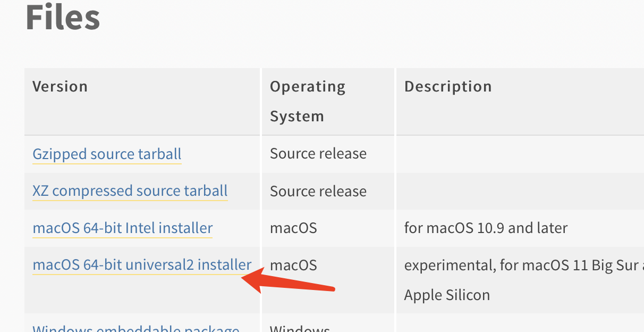Click the Description column header
Image resolution: width=644 pixels, height=332 pixels.
[448, 86]
